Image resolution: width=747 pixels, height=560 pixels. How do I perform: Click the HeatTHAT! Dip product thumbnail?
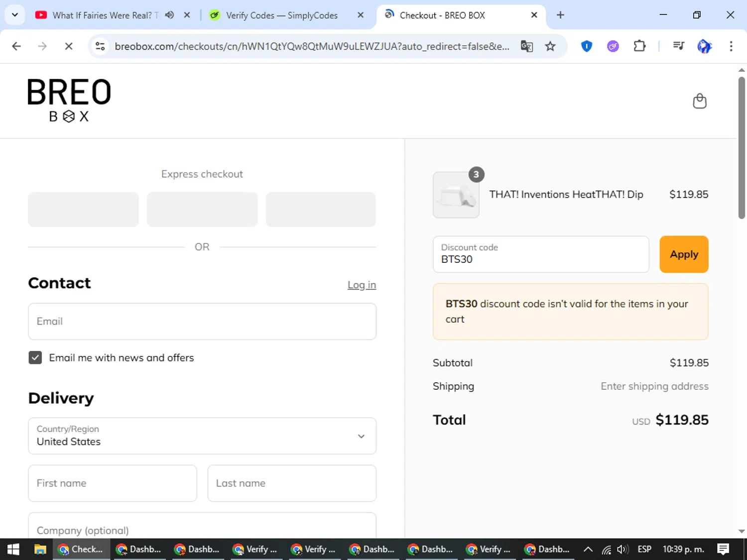click(456, 195)
